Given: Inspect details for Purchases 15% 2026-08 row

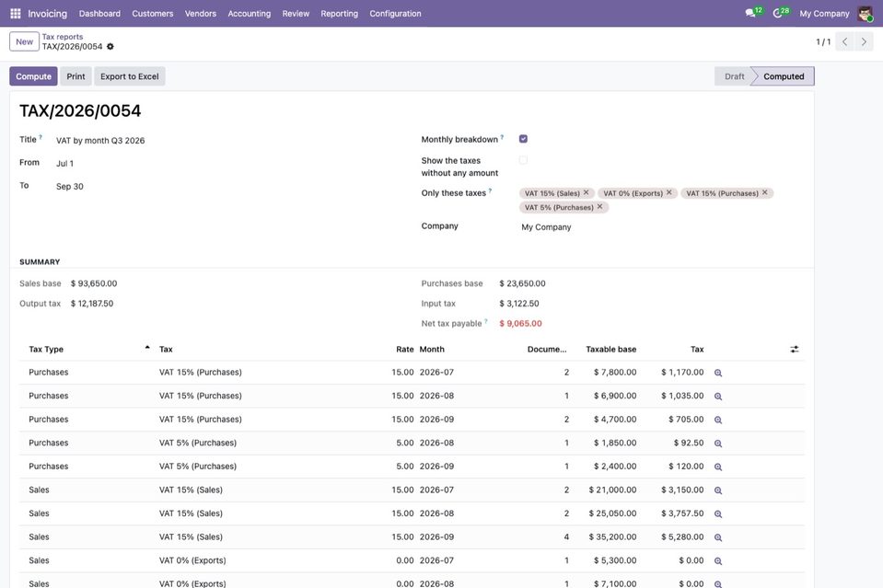Looking at the screenshot, I should point(718,396).
